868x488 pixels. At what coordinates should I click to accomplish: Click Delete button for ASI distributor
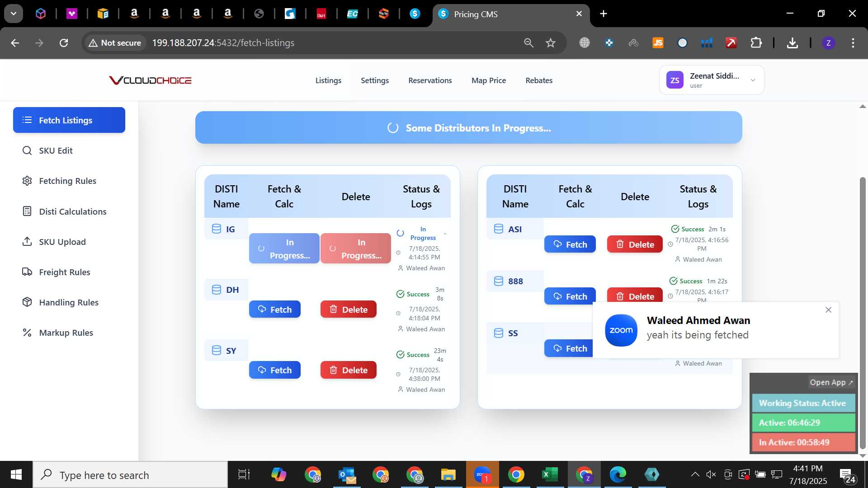634,244
